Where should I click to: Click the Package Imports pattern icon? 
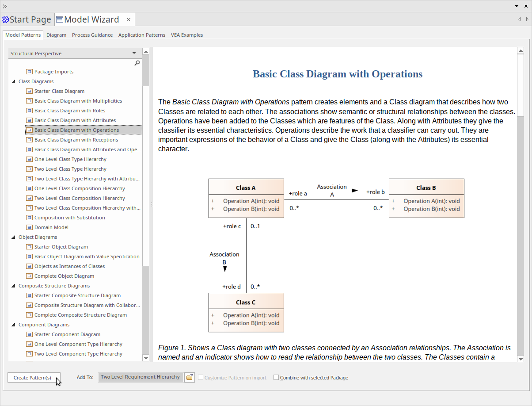click(29, 72)
